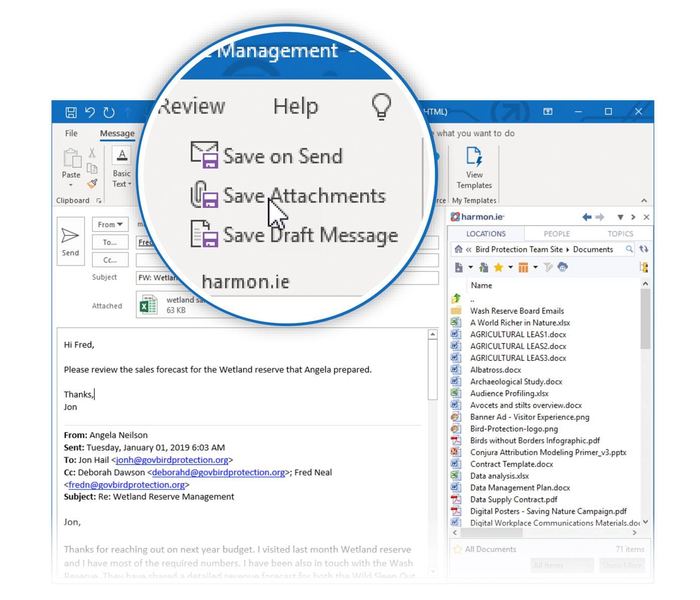Select Conjura Attribution Modeling Primer_v3.pptx

coord(548,453)
